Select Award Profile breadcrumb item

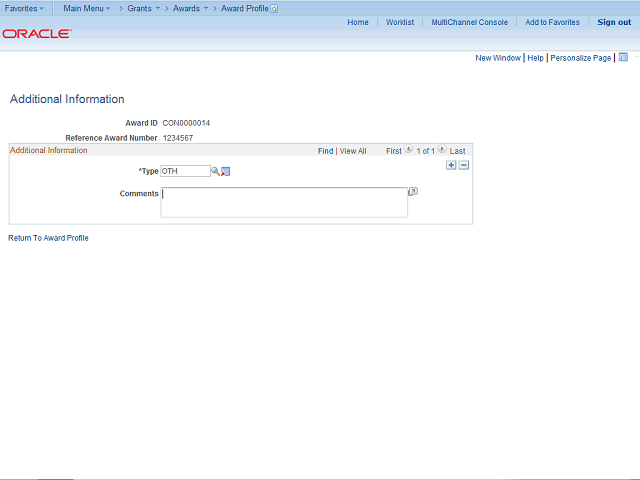(244, 8)
